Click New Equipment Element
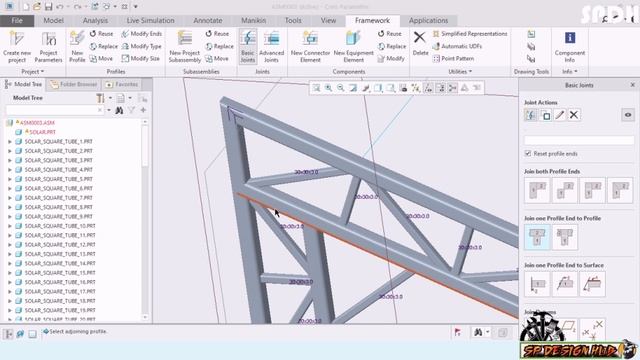Screen dimensions: 640x360 (353, 47)
